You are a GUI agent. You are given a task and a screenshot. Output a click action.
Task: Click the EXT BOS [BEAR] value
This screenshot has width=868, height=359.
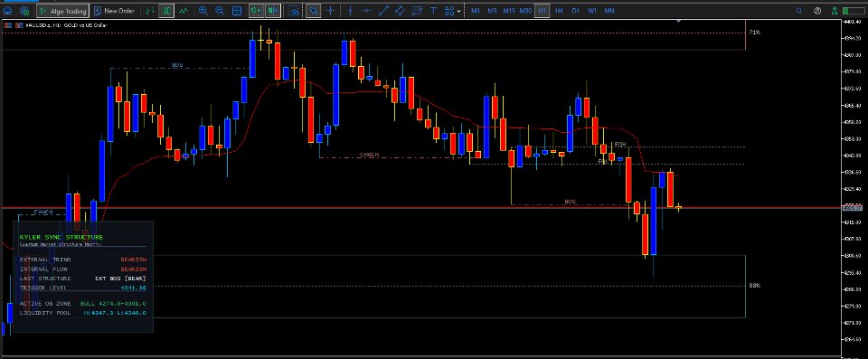tap(120, 279)
